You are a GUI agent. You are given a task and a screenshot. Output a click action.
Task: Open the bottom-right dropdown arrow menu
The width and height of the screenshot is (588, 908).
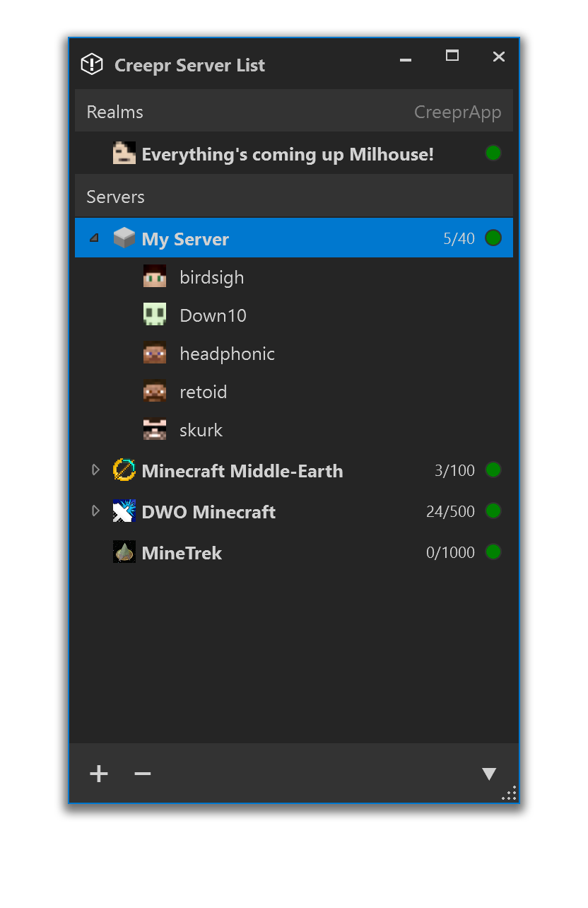tap(489, 774)
